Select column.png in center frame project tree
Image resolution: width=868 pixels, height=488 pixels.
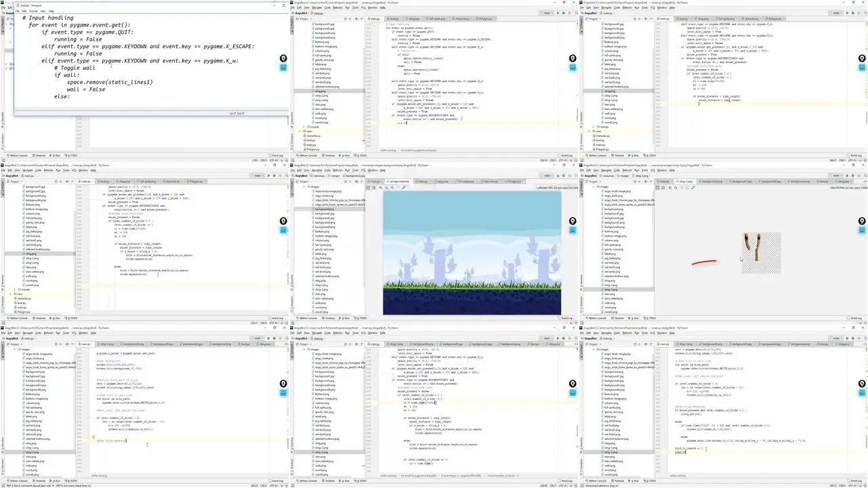[321, 241]
